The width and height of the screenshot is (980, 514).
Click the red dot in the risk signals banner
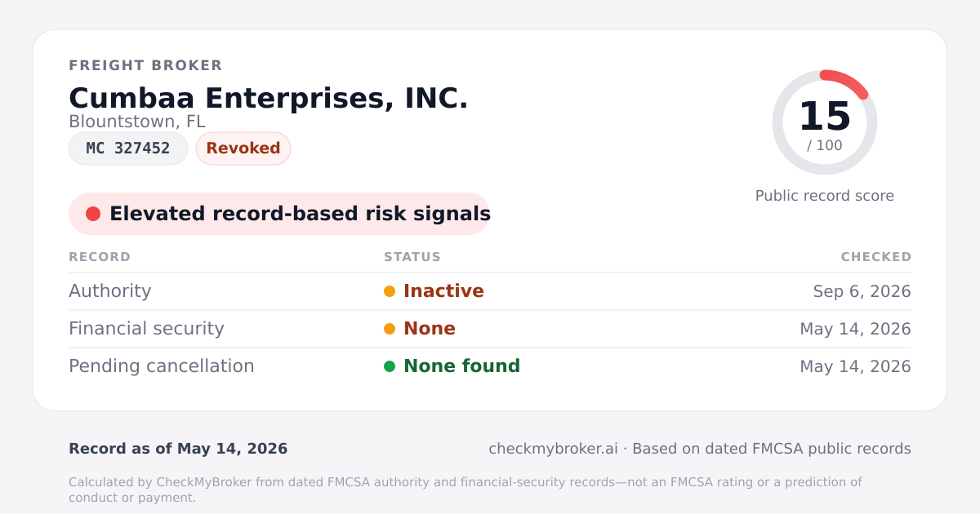coord(93,214)
